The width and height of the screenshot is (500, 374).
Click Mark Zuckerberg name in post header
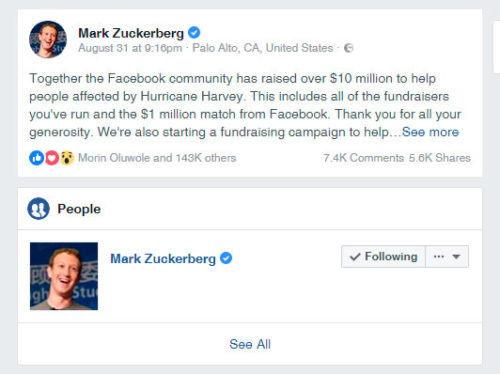click(131, 33)
